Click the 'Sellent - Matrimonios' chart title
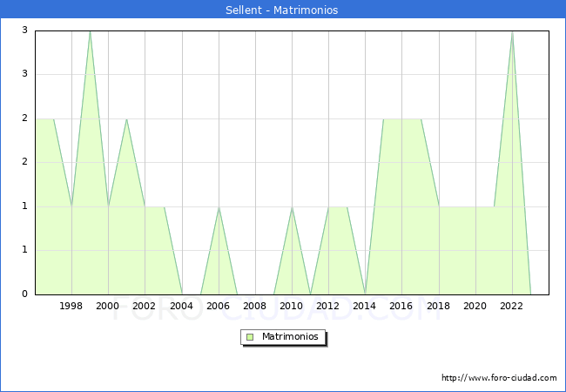566x392 pixels. point(282,10)
